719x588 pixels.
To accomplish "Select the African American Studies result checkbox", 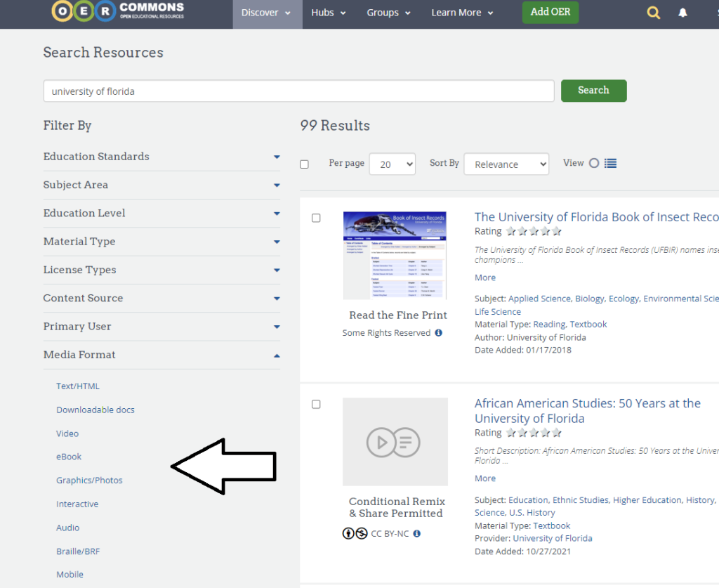I will [316, 405].
